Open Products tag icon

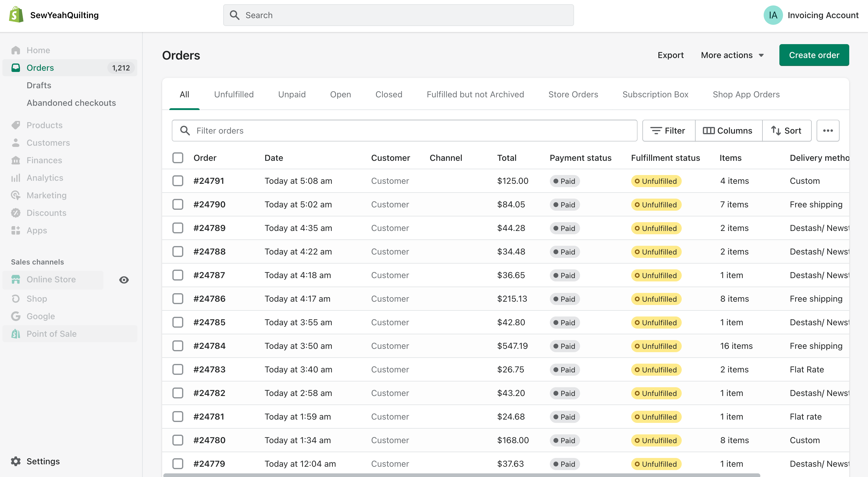(x=16, y=125)
